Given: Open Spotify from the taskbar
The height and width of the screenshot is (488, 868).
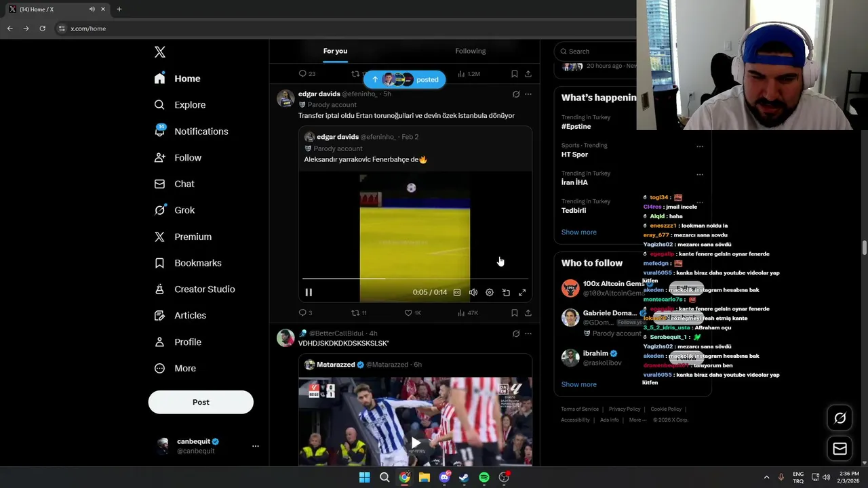Looking at the screenshot, I should click(484, 477).
